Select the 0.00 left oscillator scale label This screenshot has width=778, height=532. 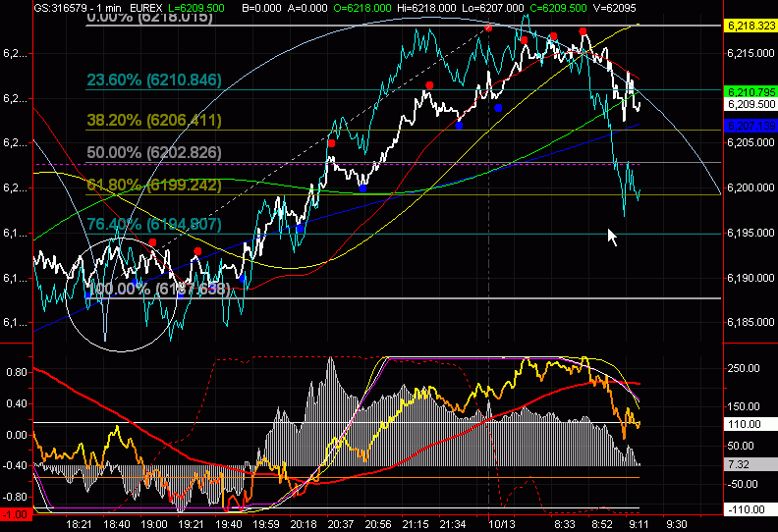(x=17, y=435)
